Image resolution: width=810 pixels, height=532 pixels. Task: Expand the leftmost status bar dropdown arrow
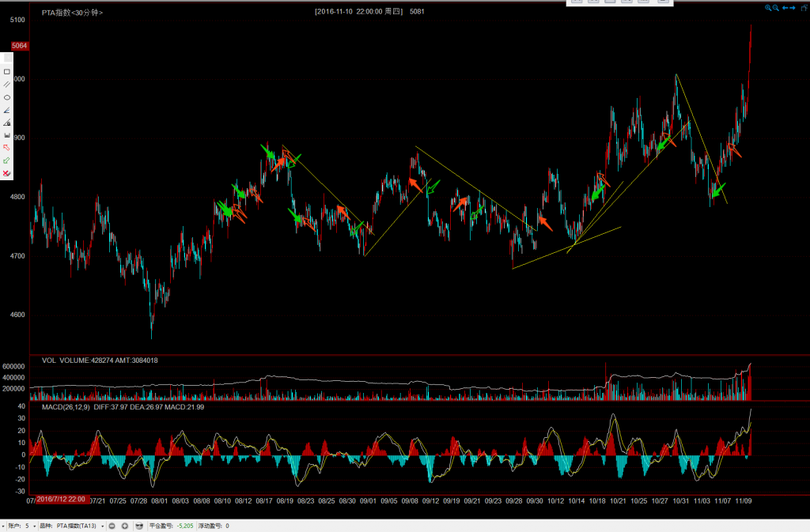(x=3, y=526)
